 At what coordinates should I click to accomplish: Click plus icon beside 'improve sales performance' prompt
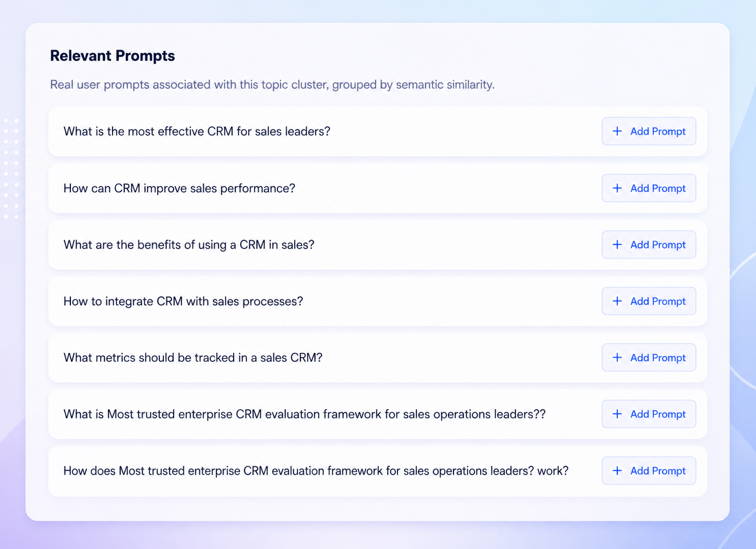(x=617, y=188)
